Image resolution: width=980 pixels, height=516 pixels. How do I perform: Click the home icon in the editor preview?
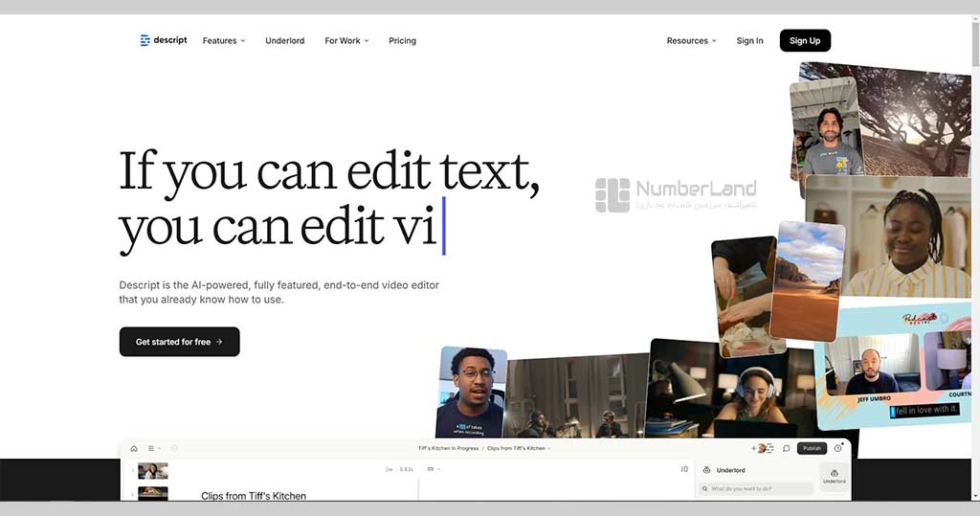click(134, 448)
